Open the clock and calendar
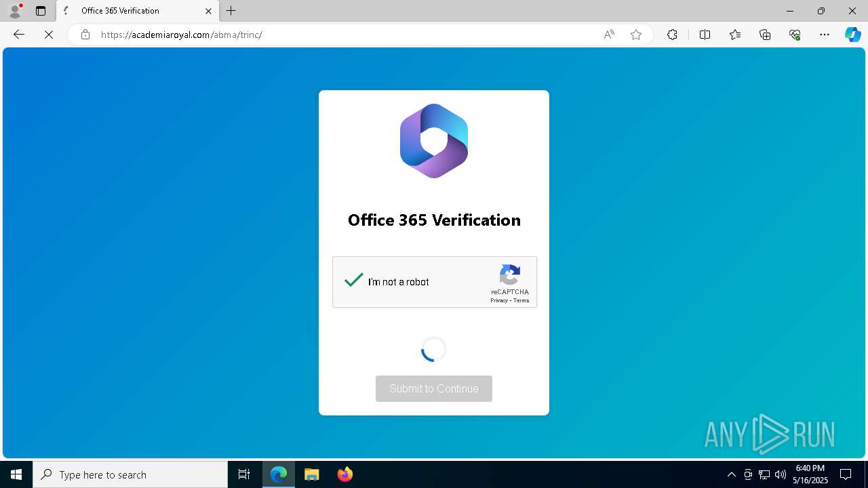 pos(810,474)
